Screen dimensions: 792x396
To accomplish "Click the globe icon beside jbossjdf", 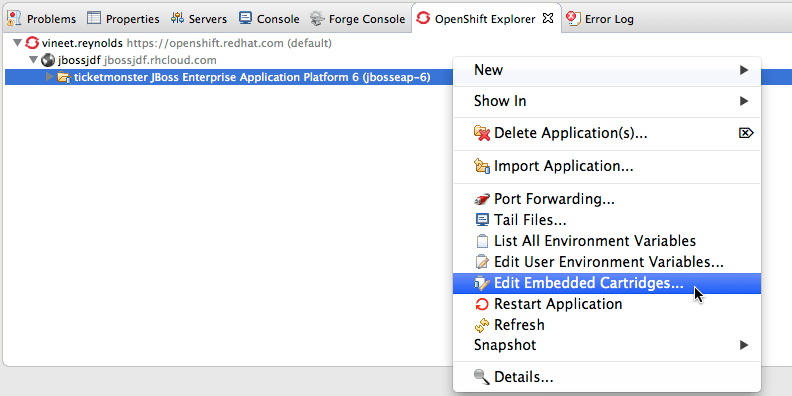I will (x=48, y=61).
